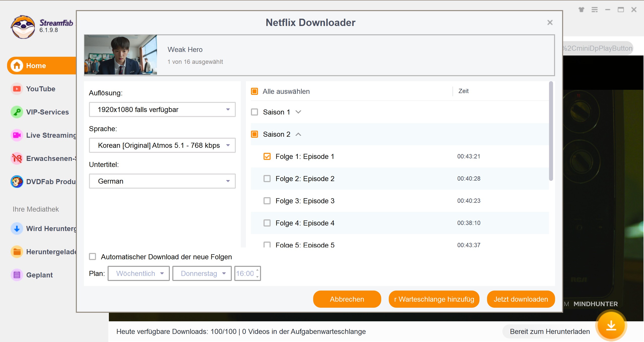Click the Erwachsenen adult services icon

click(x=17, y=158)
